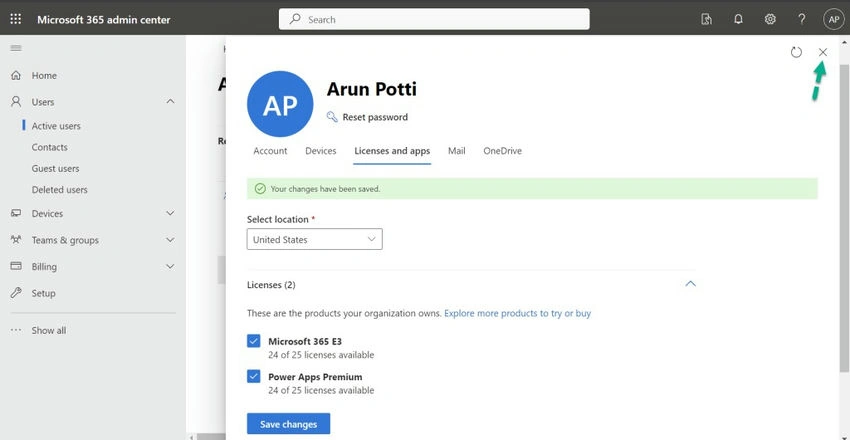850x440 pixels.
Task: Click the key icon beside Reset password
Action: 332,117
